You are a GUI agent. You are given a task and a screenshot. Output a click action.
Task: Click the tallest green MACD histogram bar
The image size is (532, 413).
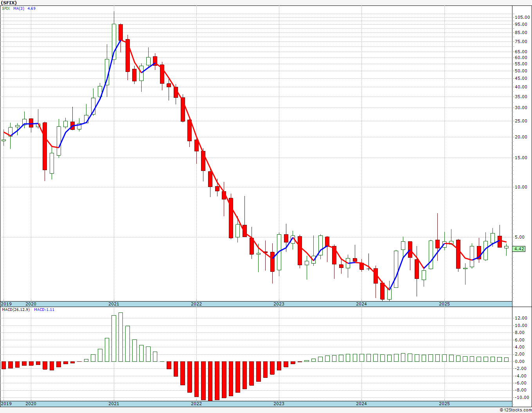coord(120,337)
